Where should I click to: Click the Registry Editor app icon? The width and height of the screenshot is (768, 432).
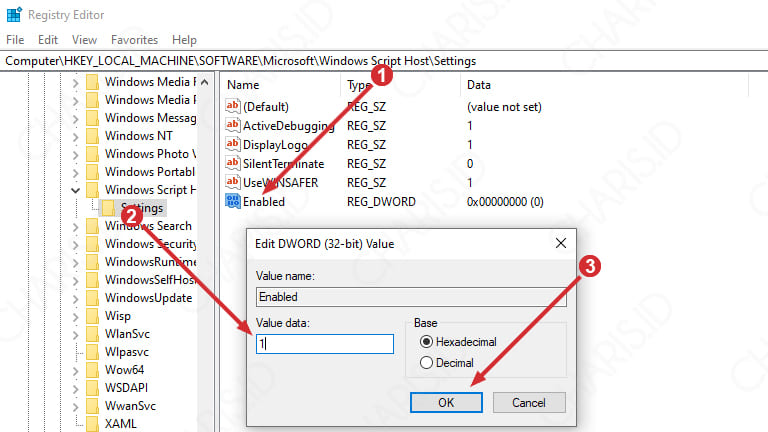(14, 15)
